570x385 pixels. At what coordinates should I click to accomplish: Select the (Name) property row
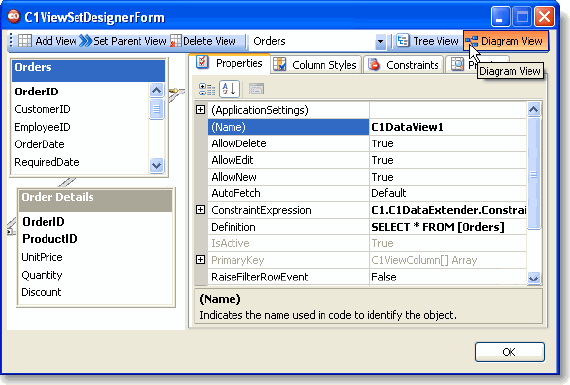pos(367,127)
